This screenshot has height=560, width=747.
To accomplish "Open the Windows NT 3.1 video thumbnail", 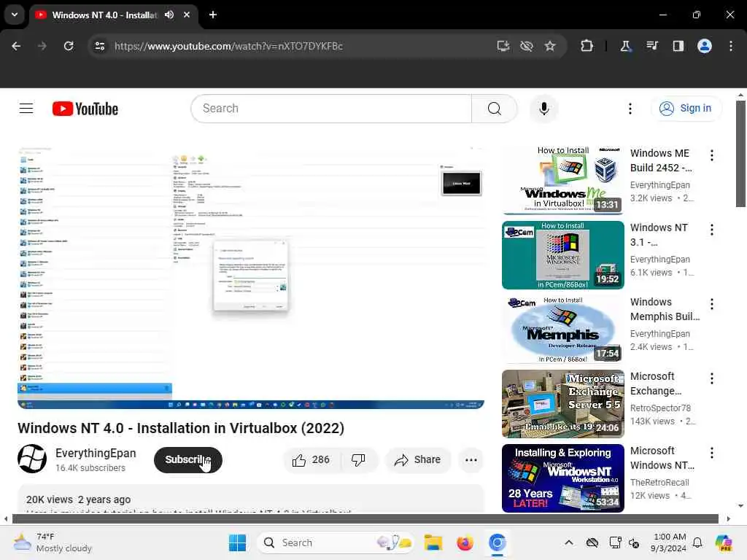I will (x=563, y=254).
